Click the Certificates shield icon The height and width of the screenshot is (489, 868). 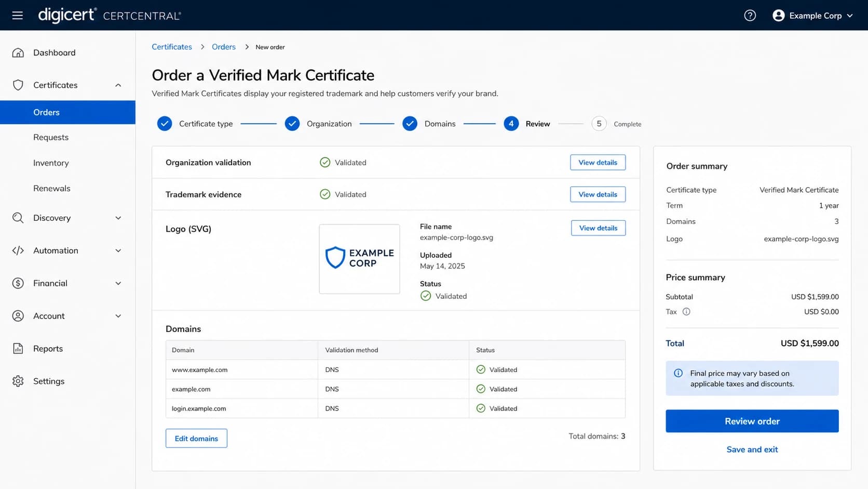pos(18,85)
